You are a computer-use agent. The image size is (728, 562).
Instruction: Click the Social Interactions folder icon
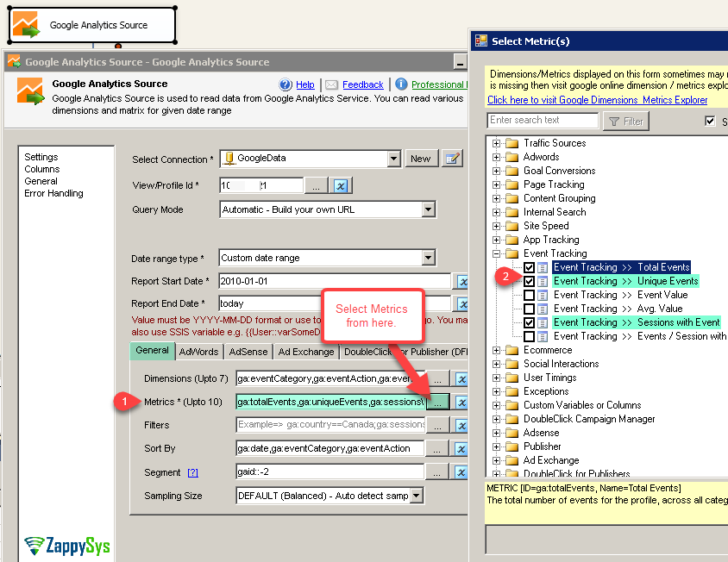511,364
